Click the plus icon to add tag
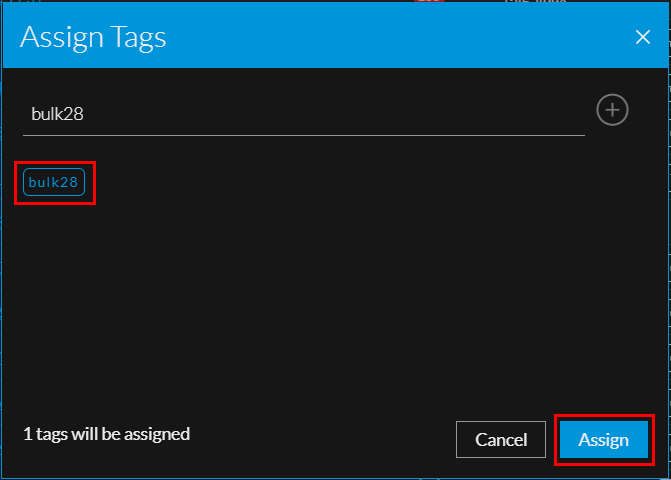 click(612, 110)
